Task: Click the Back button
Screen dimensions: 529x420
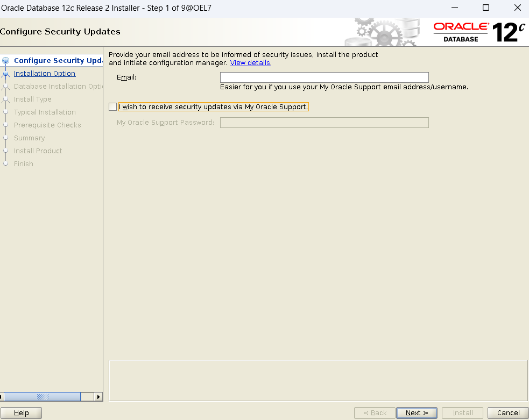Action: click(x=375, y=412)
